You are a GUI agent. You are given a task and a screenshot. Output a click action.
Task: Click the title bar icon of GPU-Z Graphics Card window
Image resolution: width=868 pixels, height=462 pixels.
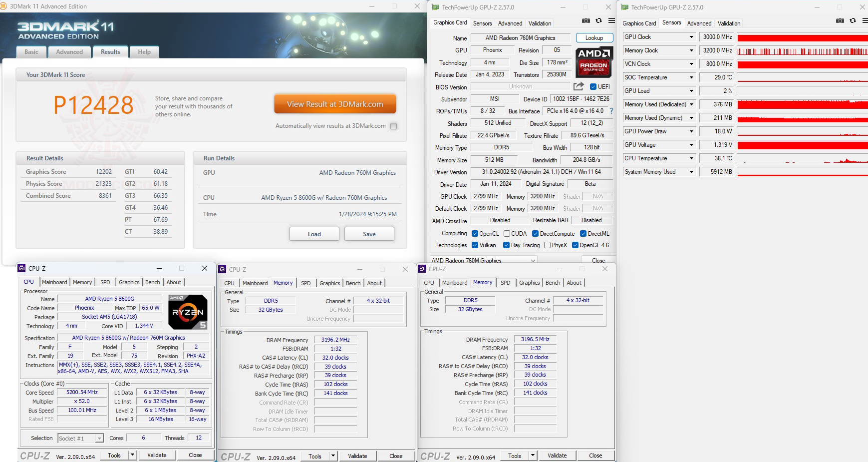[x=436, y=7]
